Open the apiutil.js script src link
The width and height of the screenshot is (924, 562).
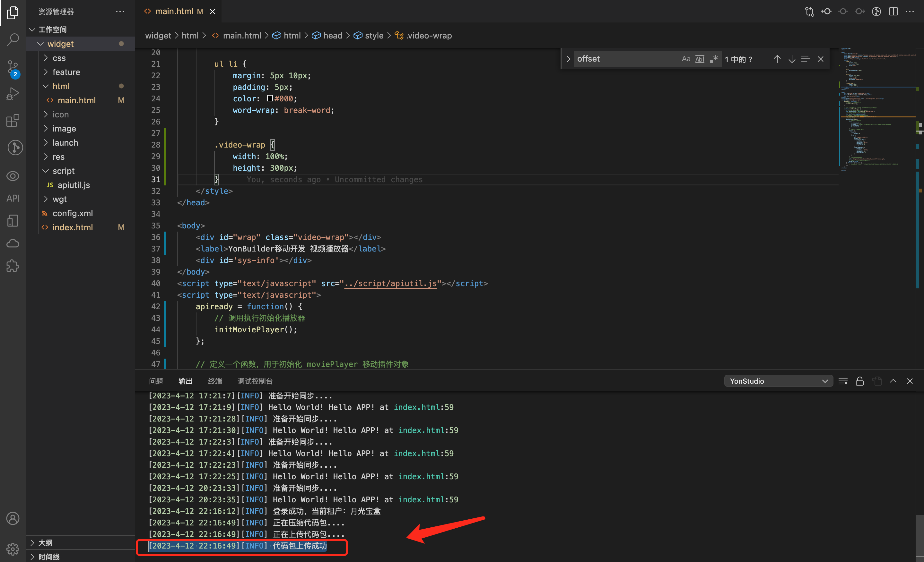tap(390, 284)
